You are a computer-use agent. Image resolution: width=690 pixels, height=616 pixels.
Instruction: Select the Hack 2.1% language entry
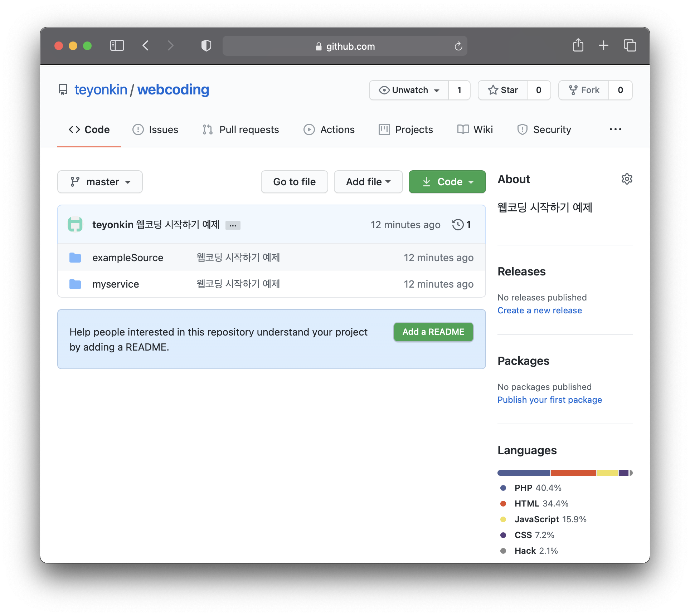[x=529, y=551]
